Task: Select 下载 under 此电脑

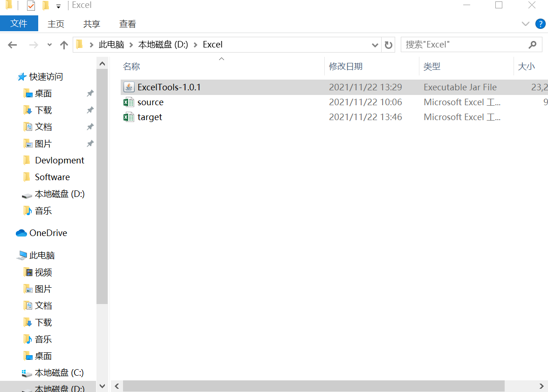Action: point(43,322)
